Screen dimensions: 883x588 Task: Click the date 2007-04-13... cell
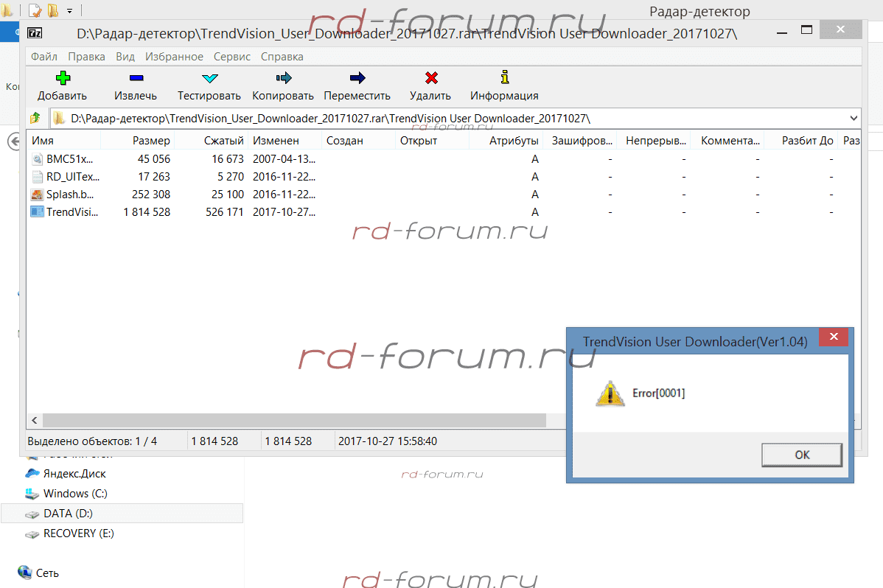tap(284, 159)
